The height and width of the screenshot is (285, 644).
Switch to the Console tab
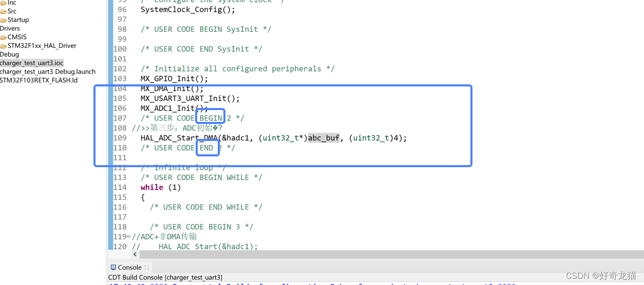point(129,268)
